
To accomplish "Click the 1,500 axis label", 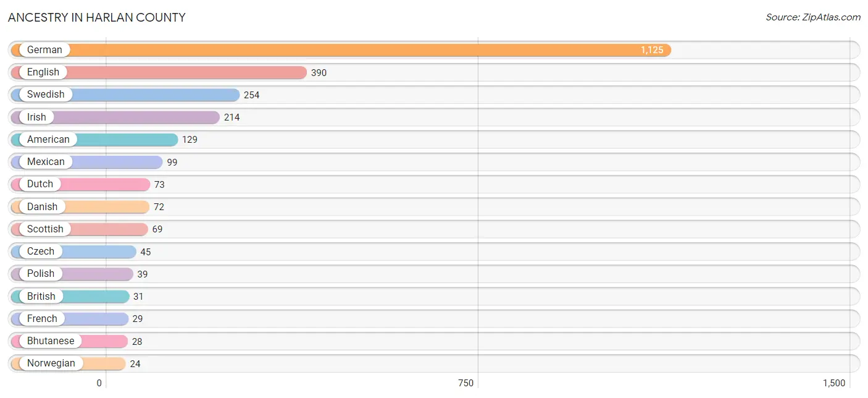I will pos(834,383).
